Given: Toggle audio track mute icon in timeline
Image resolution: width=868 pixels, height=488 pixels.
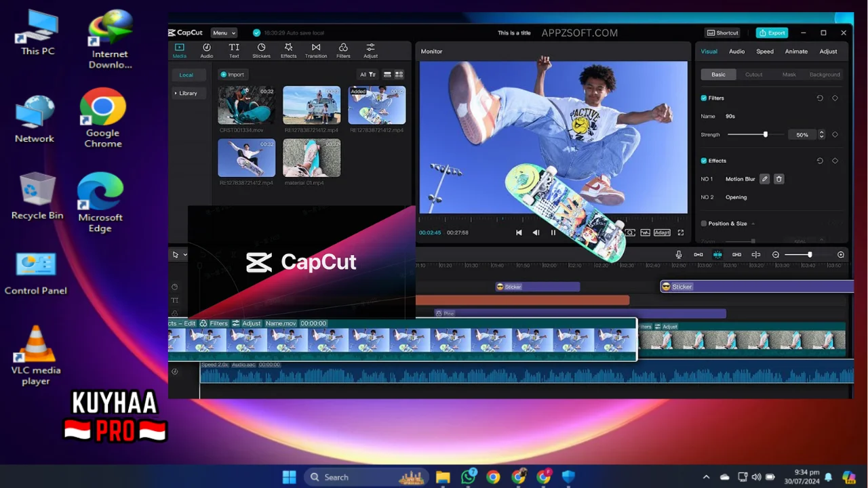Looking at the screenshot, I should tap(174, 371).
